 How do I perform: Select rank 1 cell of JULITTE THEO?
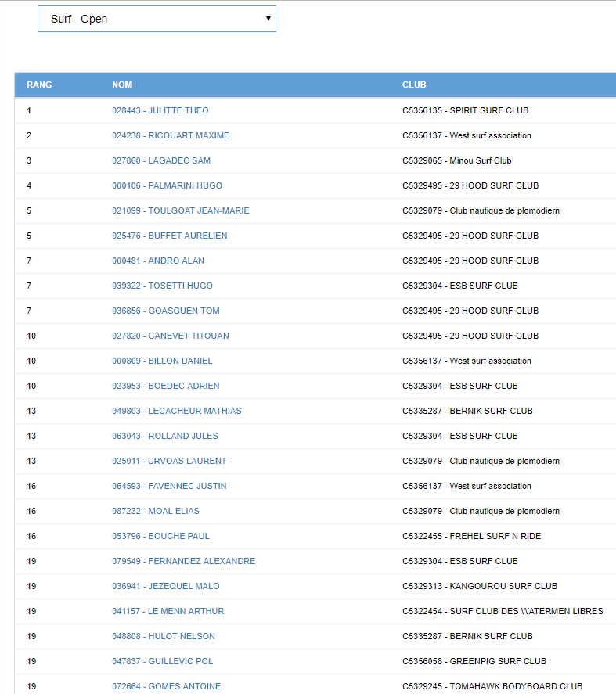[29, 110]
